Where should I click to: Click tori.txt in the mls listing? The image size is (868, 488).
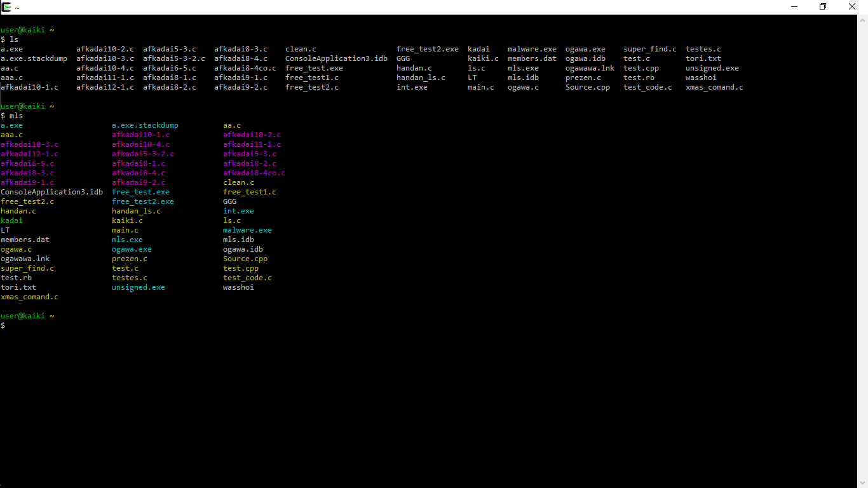point(18,287)
